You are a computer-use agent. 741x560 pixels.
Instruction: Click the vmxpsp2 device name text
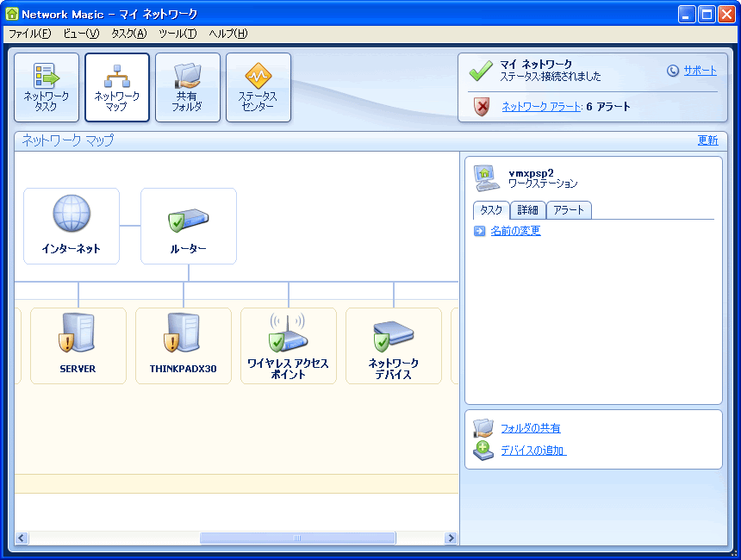tap(531, 173)
